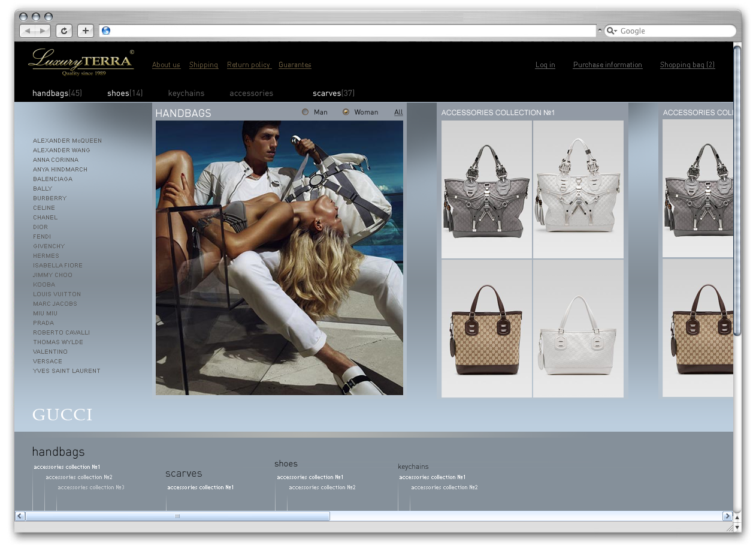Choose brand KOOBA
Image resolution: width=756 pixels, height=545 pixels.
click(x=44, y=284)
